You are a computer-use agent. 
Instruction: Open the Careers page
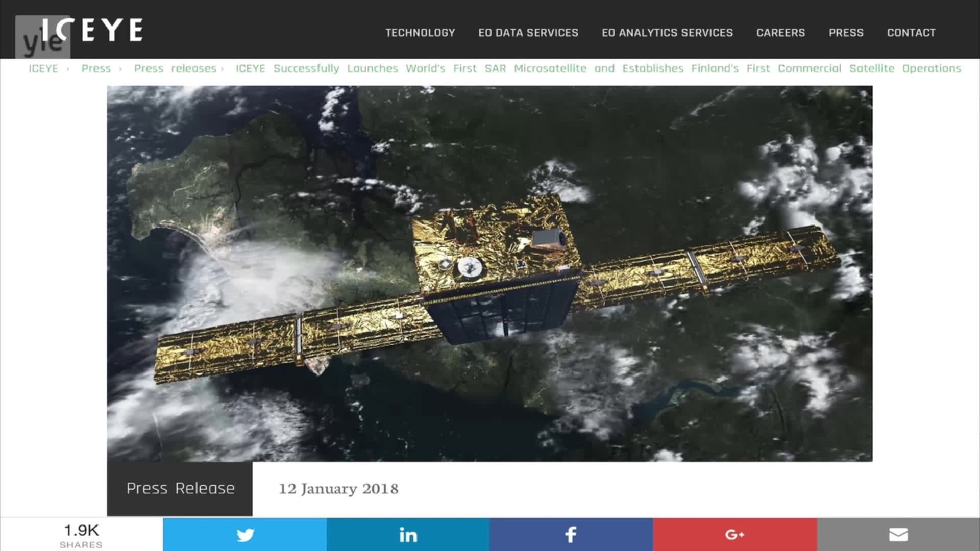pos(780,33)
